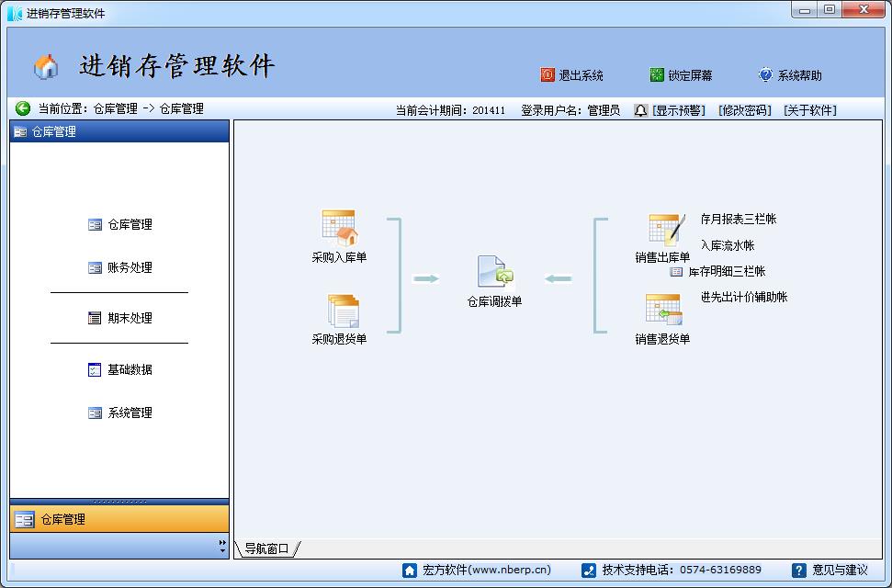Open the 采购退货单 purchase return icon
This screenshot has width=892, height=588.
pos(342,311)
